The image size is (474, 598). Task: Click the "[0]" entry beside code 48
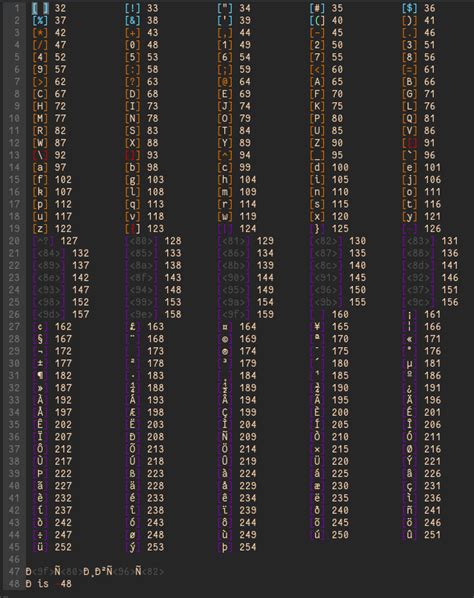coord(132,45)
